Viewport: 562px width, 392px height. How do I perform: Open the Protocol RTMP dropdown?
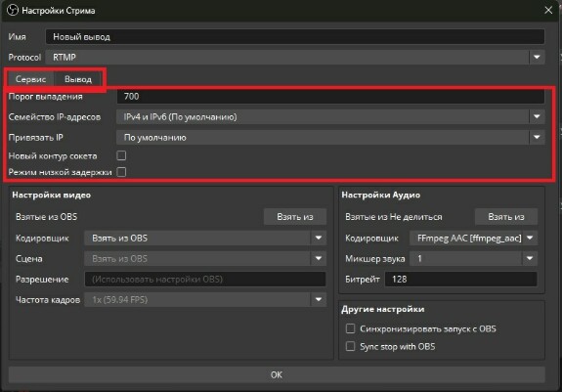coord(295,57)
